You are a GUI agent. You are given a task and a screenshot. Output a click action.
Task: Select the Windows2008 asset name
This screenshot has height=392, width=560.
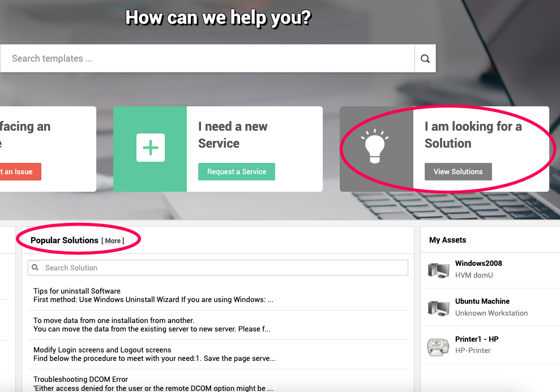[478, 263]
